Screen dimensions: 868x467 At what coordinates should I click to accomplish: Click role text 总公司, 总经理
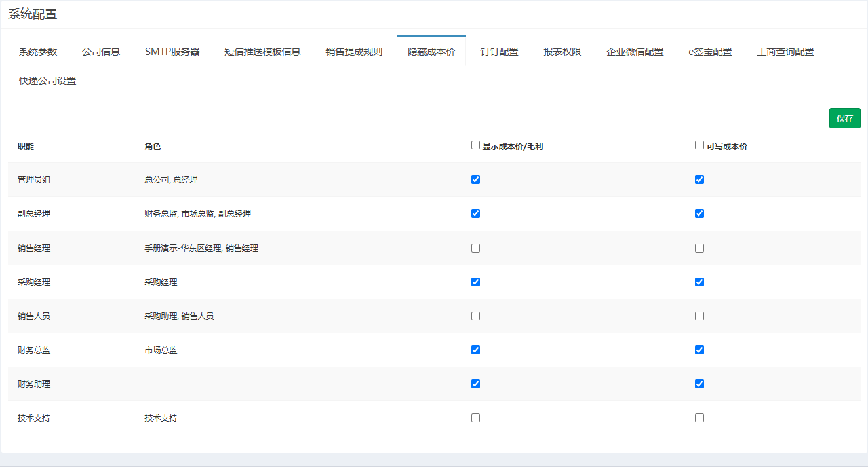tap(171, 180)
